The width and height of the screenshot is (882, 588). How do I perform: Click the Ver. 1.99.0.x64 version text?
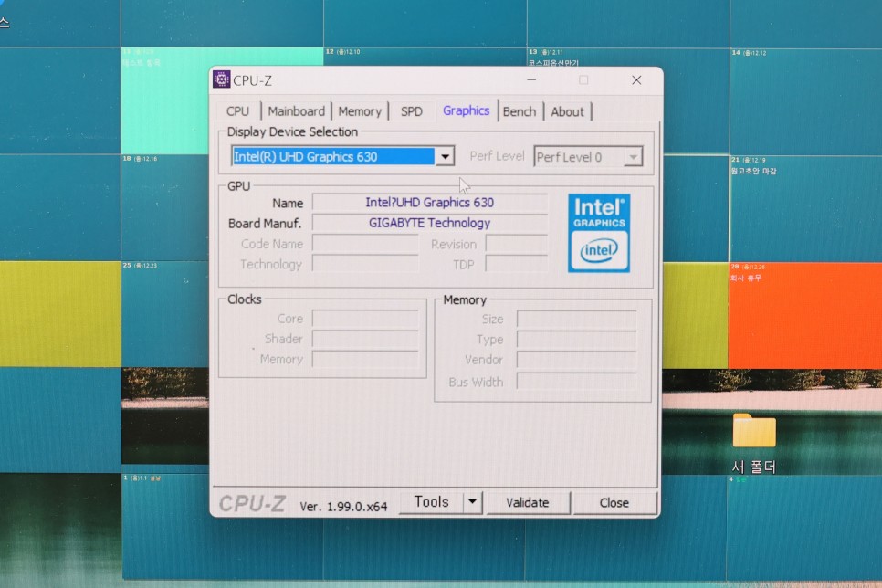coord(343,507)
